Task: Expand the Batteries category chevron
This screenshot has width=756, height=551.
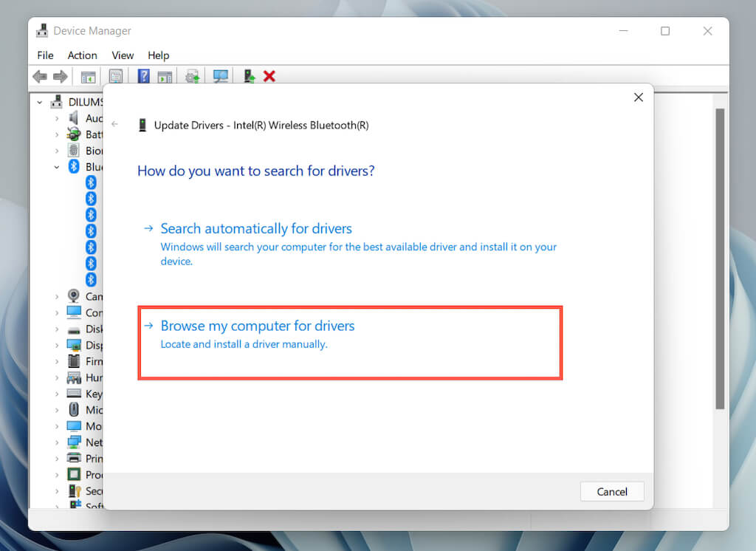Action: 56,134
